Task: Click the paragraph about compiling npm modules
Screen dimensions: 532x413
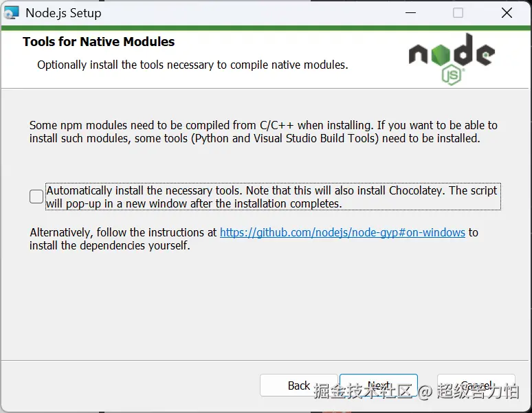Action: pos(263,132)
